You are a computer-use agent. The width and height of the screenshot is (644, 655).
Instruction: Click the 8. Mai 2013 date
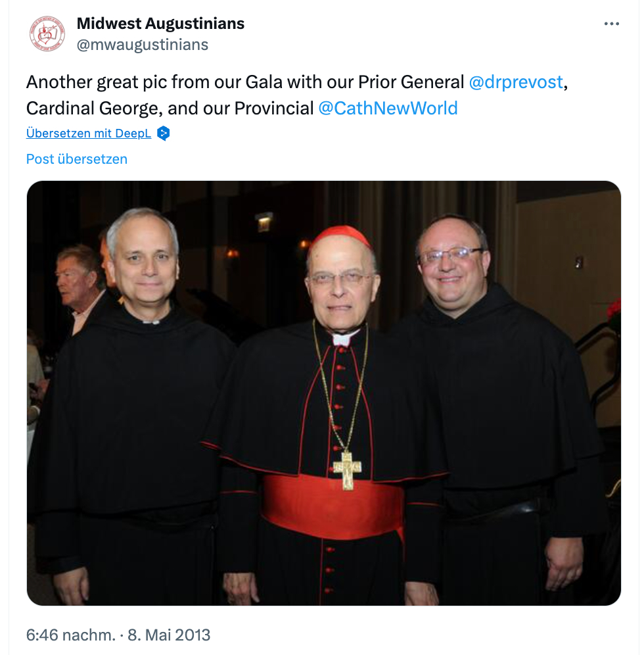[168, 635]
